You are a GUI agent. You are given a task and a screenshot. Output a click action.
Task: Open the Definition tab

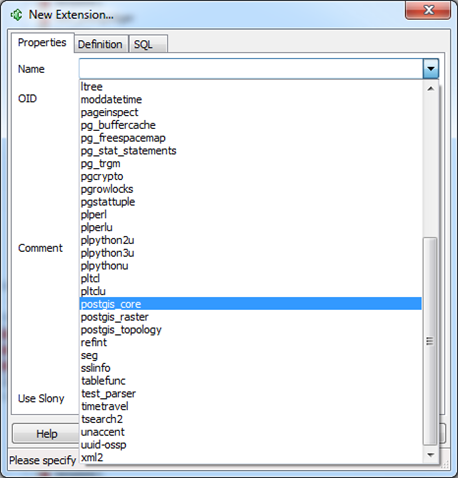101,44
